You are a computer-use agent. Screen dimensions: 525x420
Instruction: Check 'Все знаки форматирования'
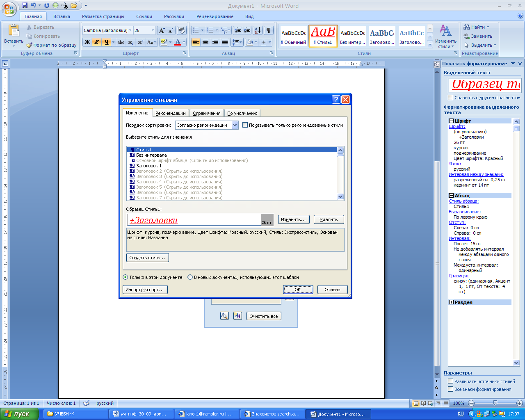(x=451, y=389)
